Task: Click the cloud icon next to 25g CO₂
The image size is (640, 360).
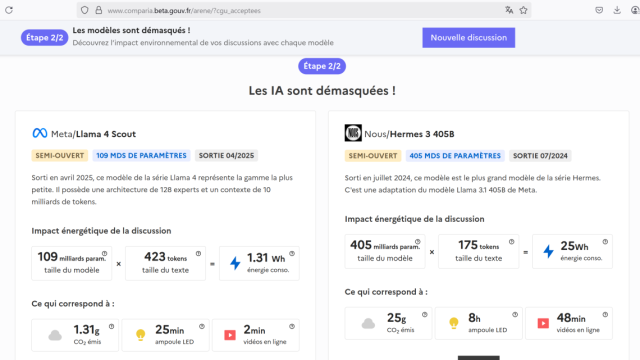Action: coord(368,324)
